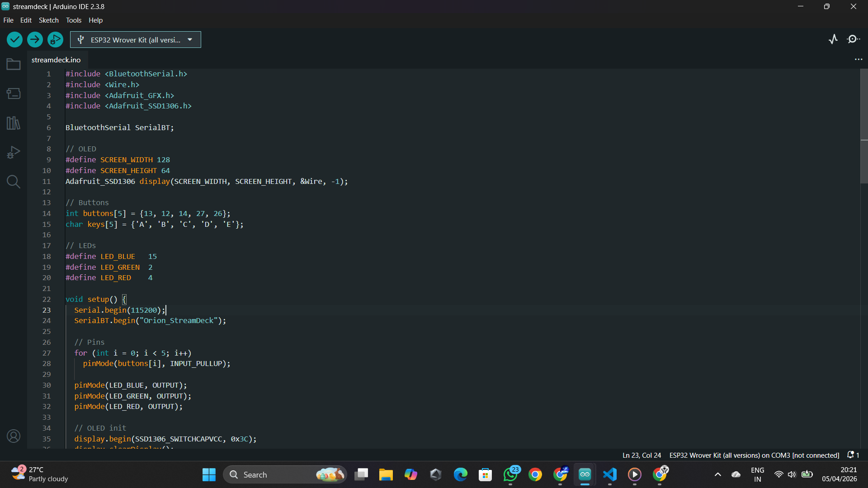Open the File menu
This screenshot has width=868, height=488.
(x=8, y=20)
